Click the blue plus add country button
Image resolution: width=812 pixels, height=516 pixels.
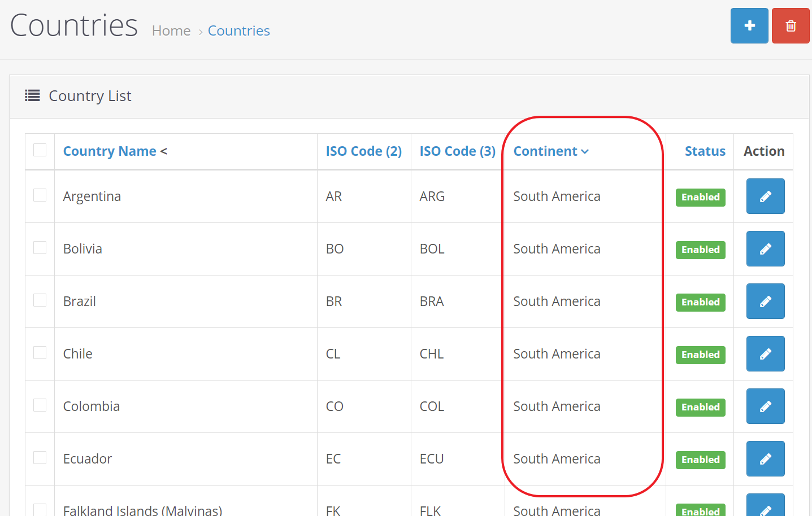[x=749, y=26]
